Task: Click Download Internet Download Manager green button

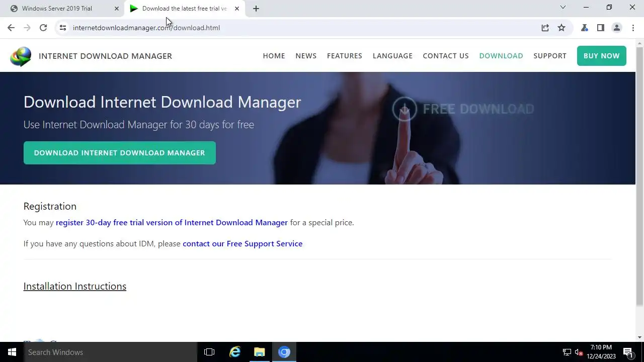Action: pos(119,153)
